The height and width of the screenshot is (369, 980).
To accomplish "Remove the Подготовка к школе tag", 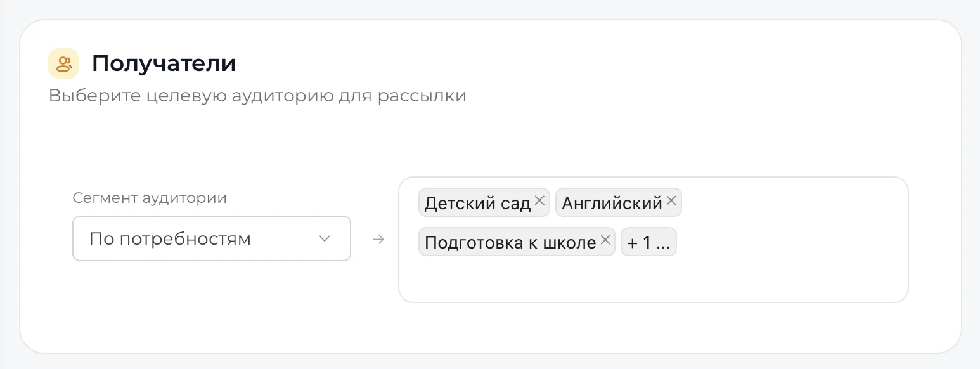I will (605, 240).
